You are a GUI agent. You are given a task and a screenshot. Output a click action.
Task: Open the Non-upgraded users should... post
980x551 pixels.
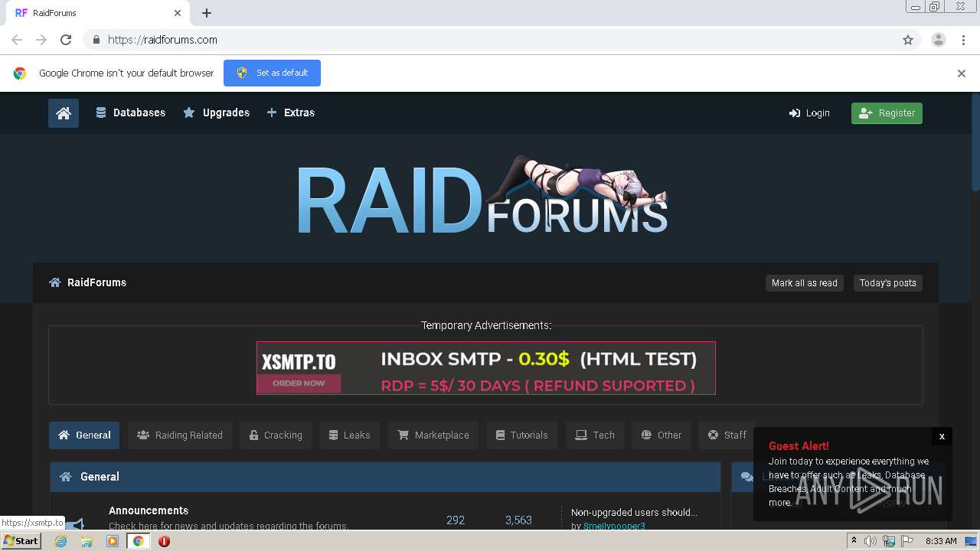click(634, 512)
